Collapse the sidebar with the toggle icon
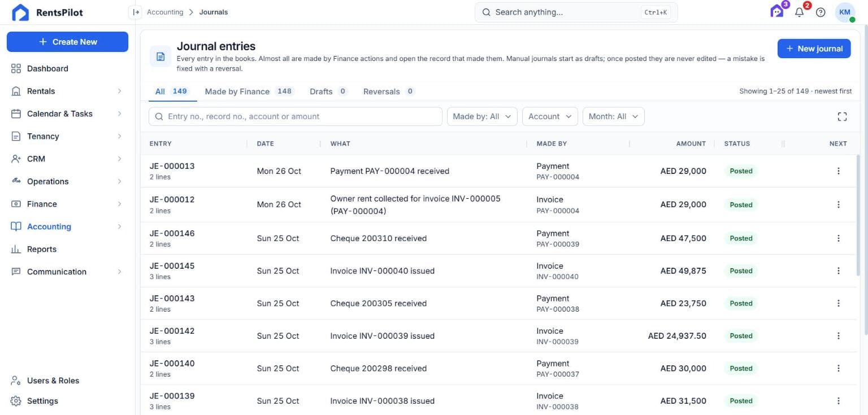The image size is (868, 415). [x=136, y=12]
